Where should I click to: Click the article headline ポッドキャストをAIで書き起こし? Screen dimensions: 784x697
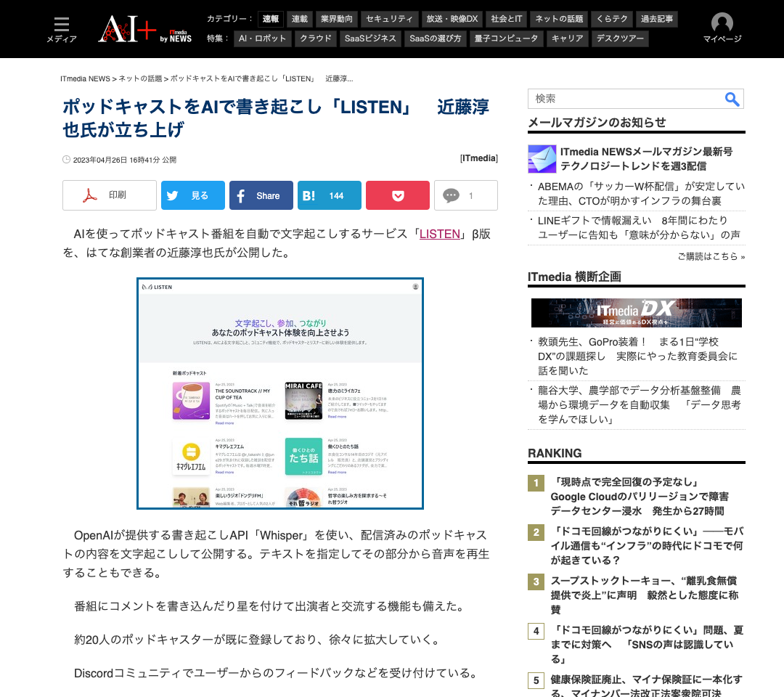[276, 118]
